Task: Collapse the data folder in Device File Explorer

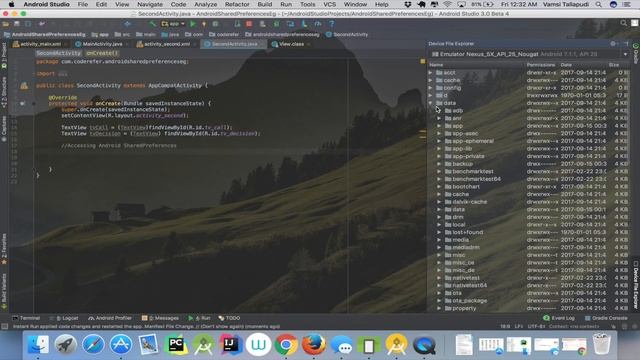Action: click(x=431, y=103)
